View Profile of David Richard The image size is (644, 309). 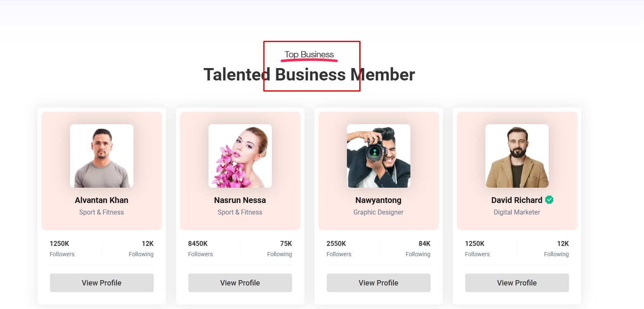click(517, 283)
